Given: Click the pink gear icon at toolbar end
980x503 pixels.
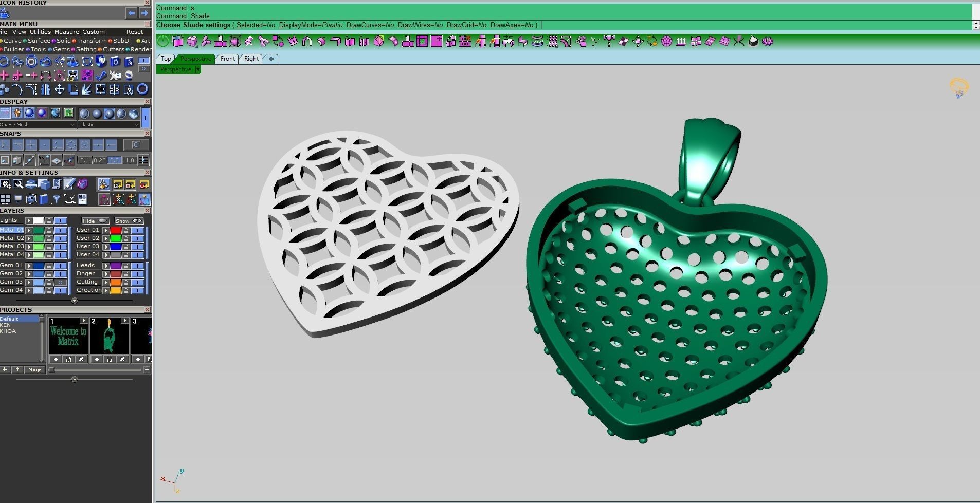Looking at the screenshot, I should pos(768,41).
